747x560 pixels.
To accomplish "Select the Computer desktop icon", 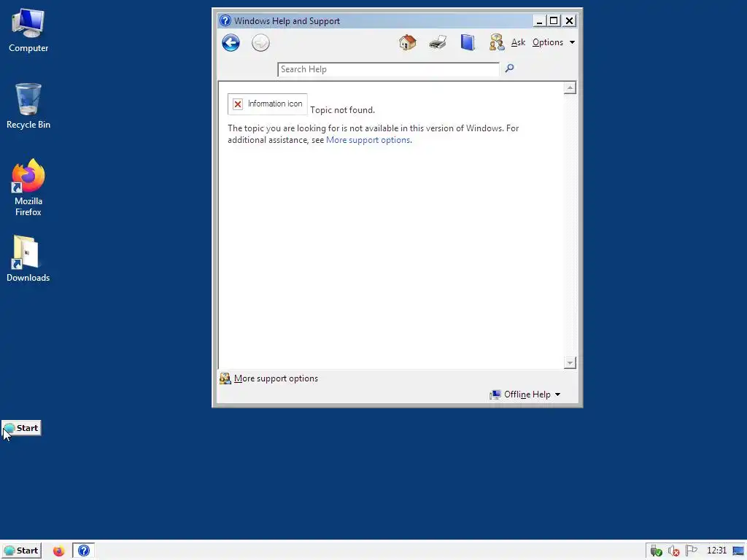I will click(28, 31).
